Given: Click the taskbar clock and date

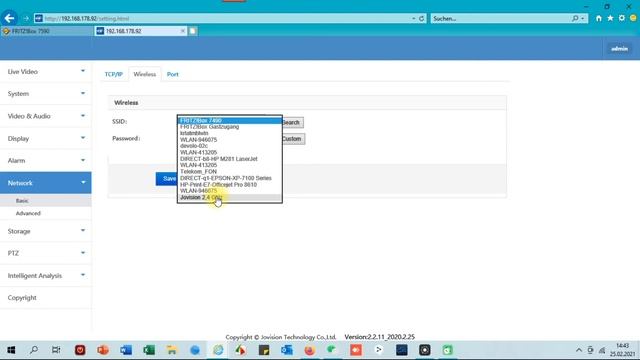Looking at the screenshot, I should pyautogui.click(x=622, y=350).
